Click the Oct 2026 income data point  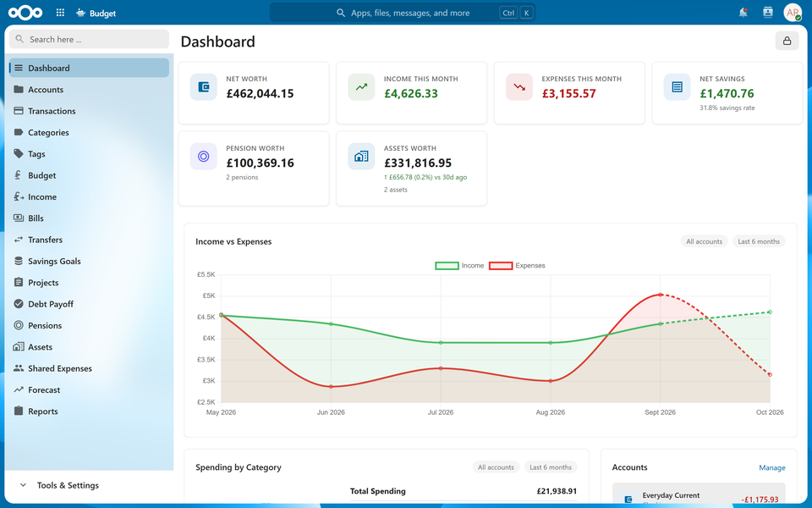click(770, 312)
